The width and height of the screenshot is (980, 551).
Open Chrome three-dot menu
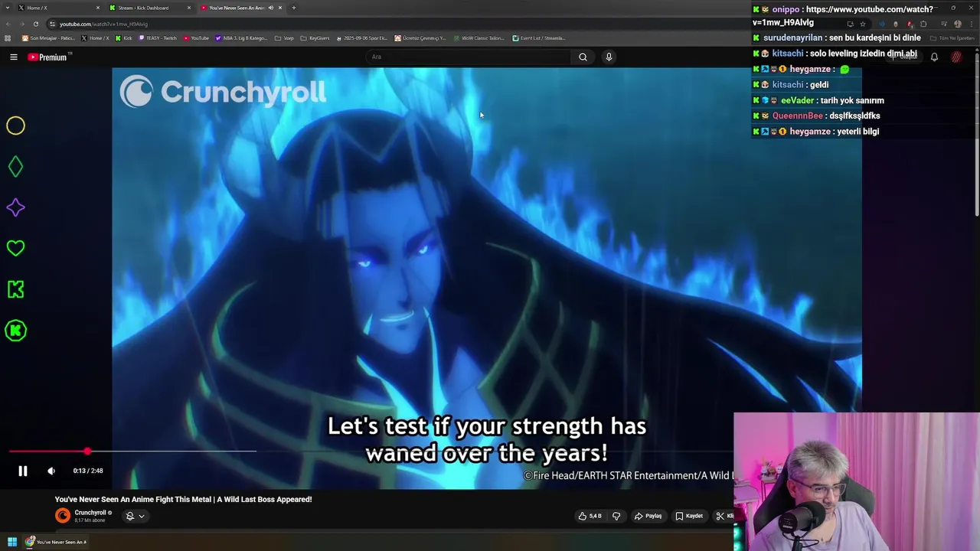click(972, 24)
